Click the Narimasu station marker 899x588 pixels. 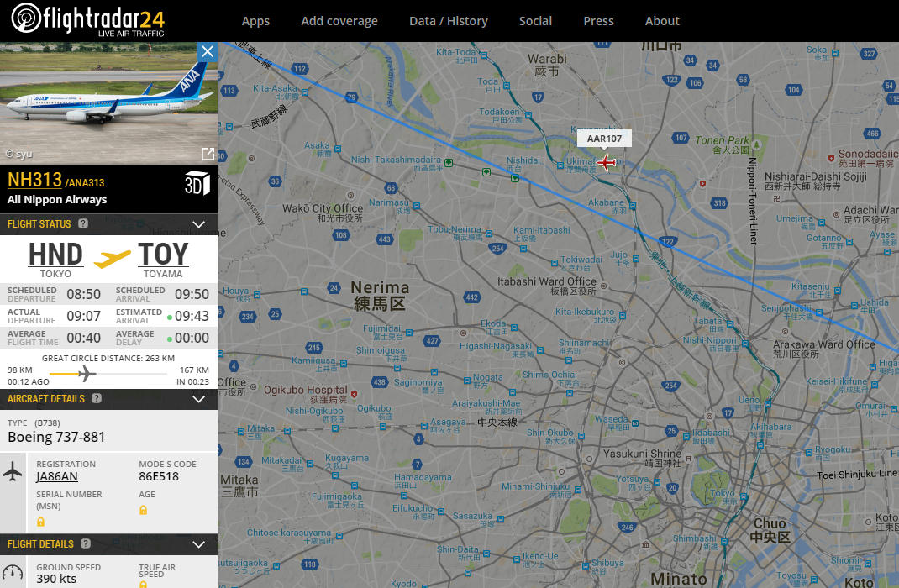tap(416, 206)
